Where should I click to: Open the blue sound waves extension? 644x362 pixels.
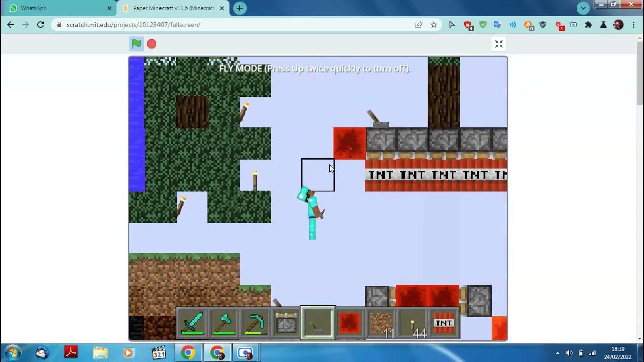coord(513,25)
